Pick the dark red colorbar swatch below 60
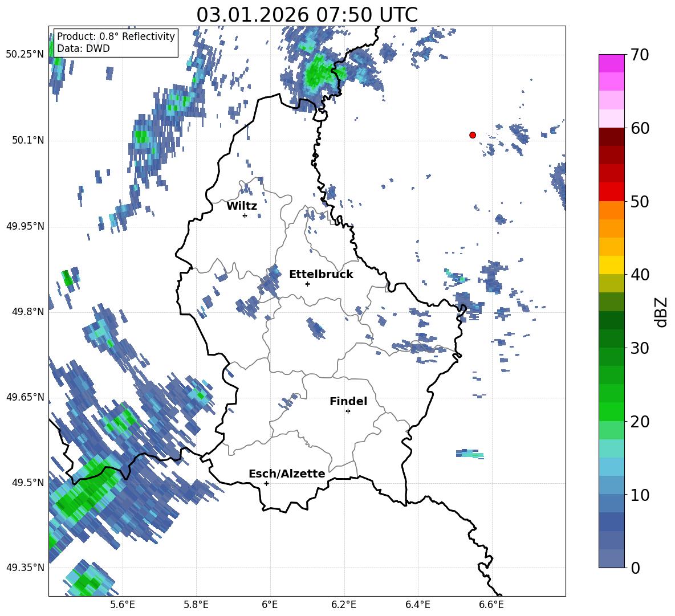This screenshot has height=616, width=675. [x=611, y=137]
